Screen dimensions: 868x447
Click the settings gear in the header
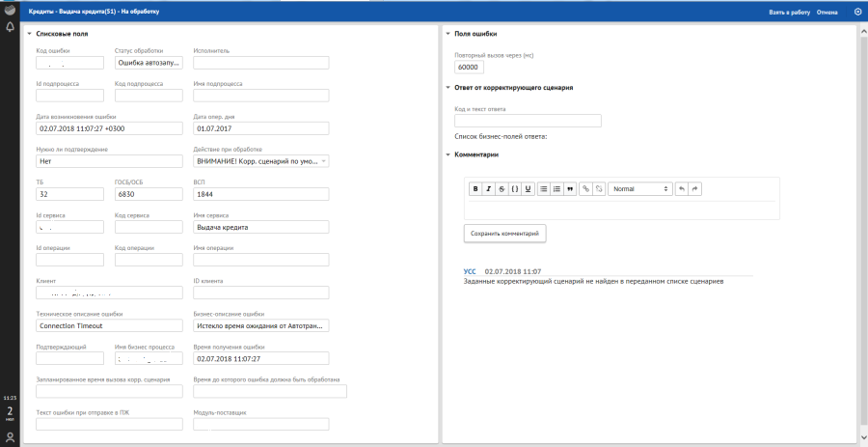[x=858, y=12]
